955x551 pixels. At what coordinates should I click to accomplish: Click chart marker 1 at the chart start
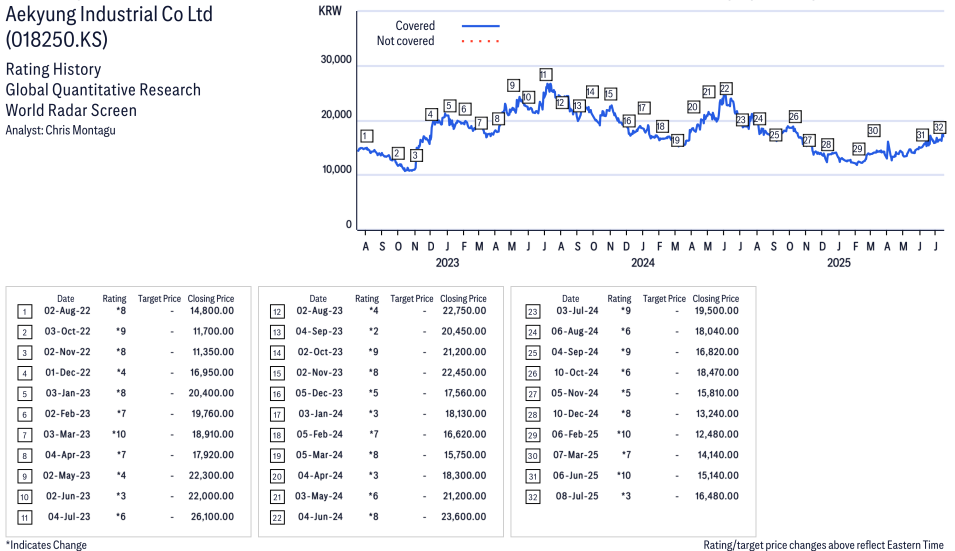[x=366, y=136]
